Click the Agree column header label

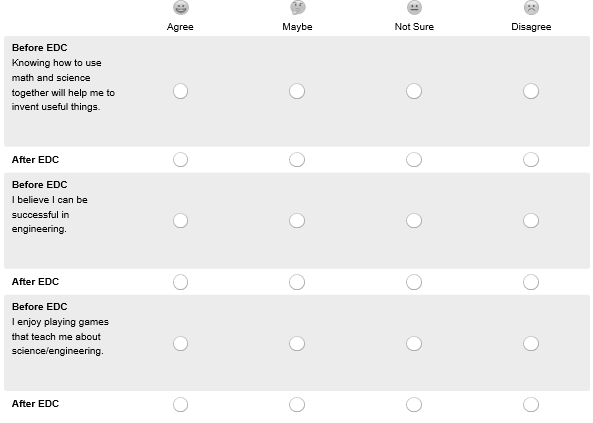point(180,27)
